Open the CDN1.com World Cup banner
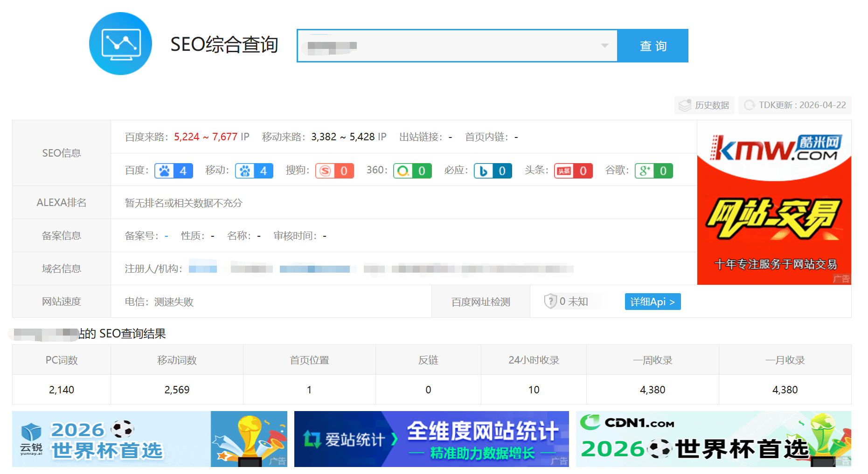This screenshot has height=474, width=868. coord(714,439)
